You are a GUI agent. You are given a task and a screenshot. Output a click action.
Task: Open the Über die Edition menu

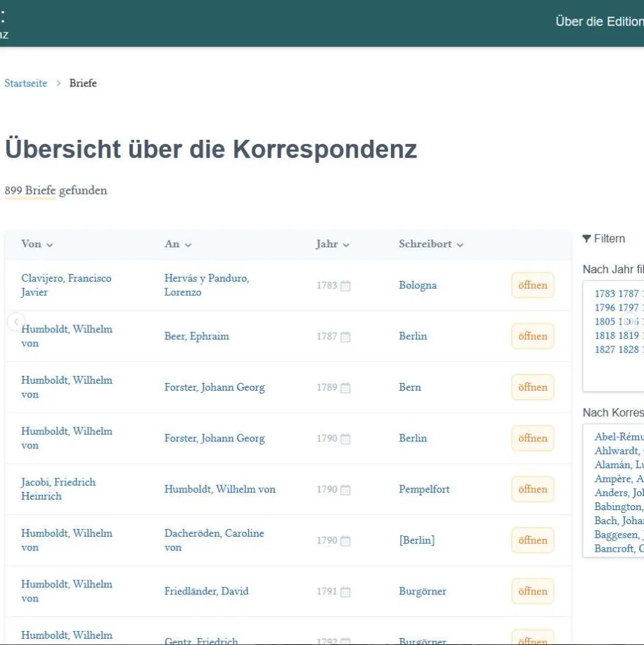click(598, 21)
